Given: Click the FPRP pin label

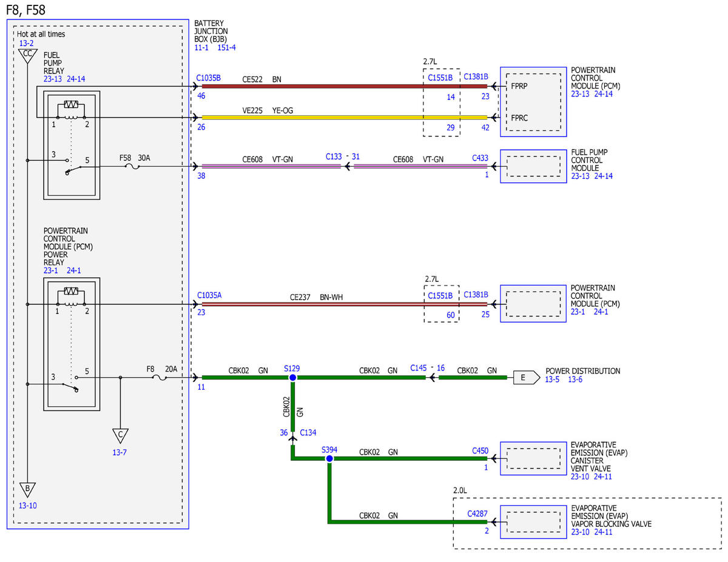Looking at the screenshot, I should click(x=519, y=87).
